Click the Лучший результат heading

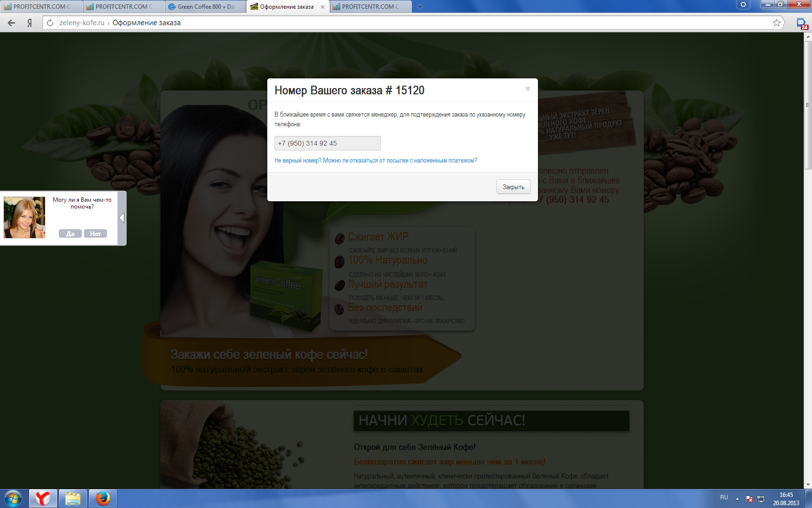388,284
